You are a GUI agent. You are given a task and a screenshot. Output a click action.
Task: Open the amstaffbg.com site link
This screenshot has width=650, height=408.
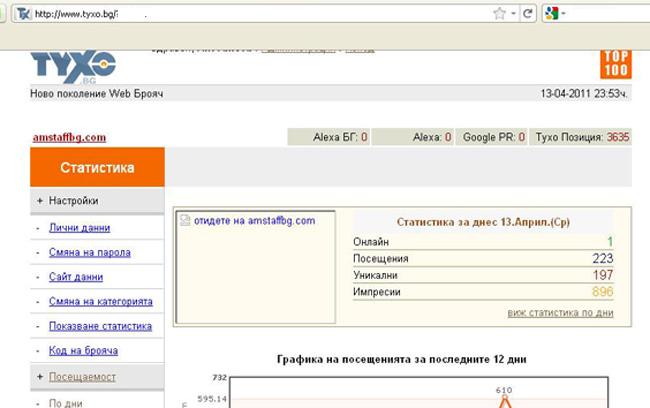[69, 137]
